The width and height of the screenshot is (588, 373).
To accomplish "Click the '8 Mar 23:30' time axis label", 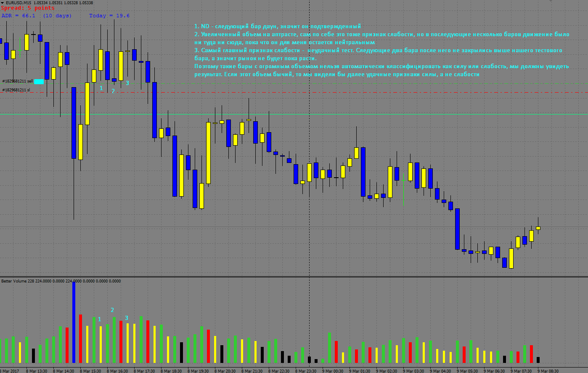I will pos(306,371).
